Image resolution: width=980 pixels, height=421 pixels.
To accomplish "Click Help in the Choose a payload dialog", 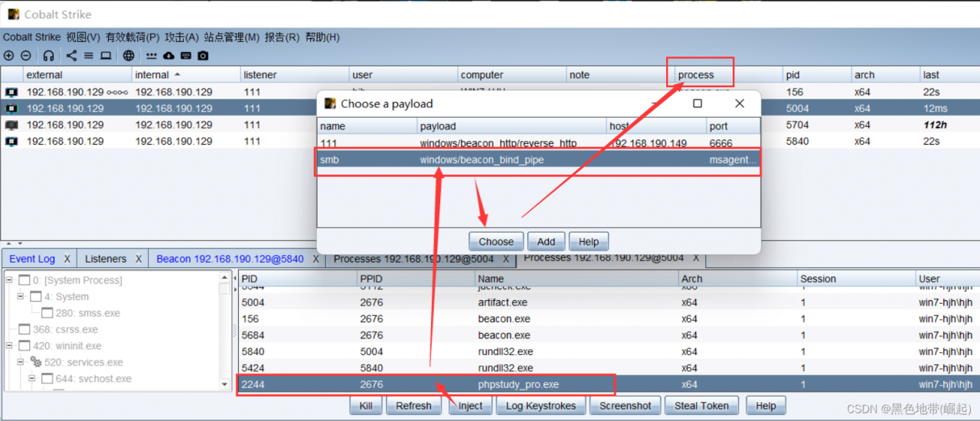I will pyautogui.click(x=589, y=241).
